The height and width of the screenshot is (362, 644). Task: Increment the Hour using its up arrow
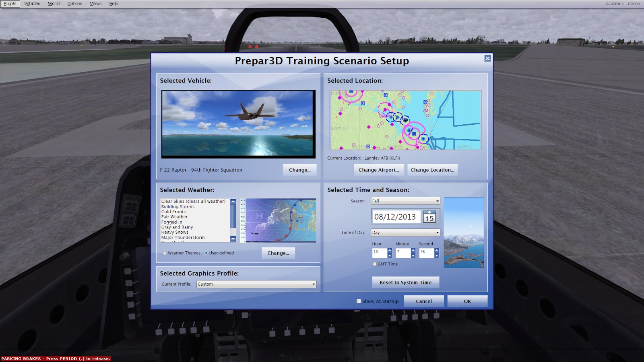pyautogui.click(x=390, y=251)
